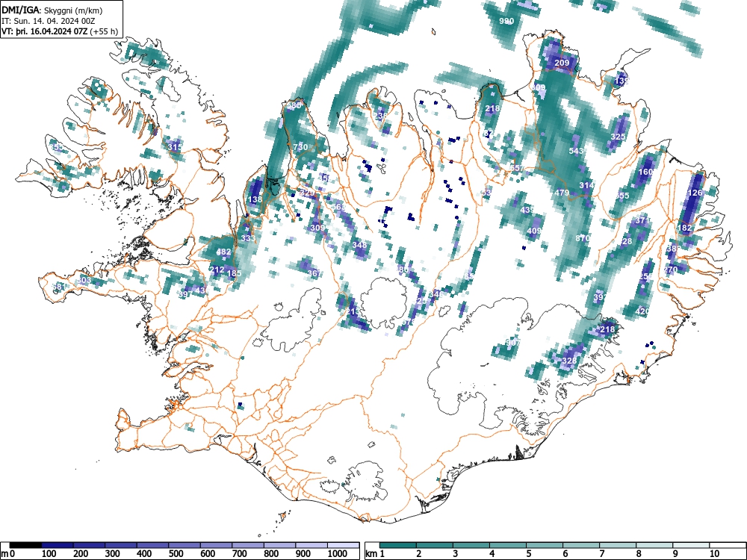This screenshot has height=560, width=747.
Task: Click the visibility value '543' on the map
Action: tap(576, 151)
